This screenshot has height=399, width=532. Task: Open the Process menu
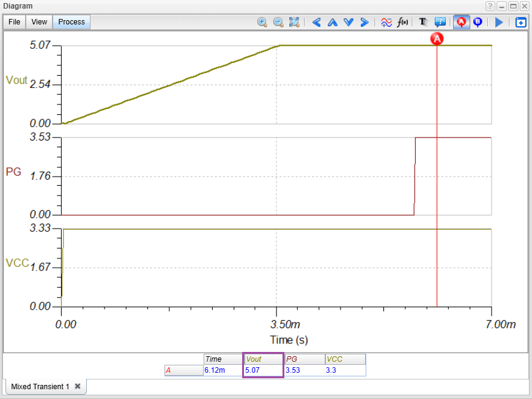(x=72, y=22)
